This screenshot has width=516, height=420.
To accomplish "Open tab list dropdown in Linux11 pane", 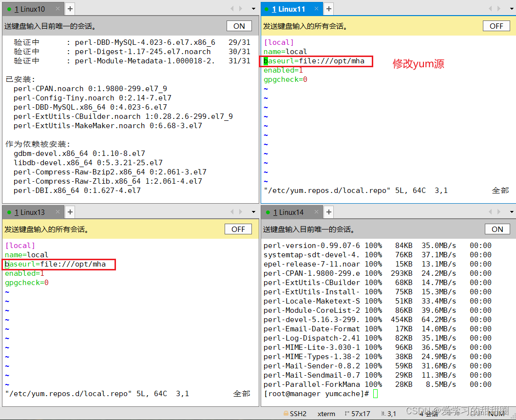I will tap(512, 9).
